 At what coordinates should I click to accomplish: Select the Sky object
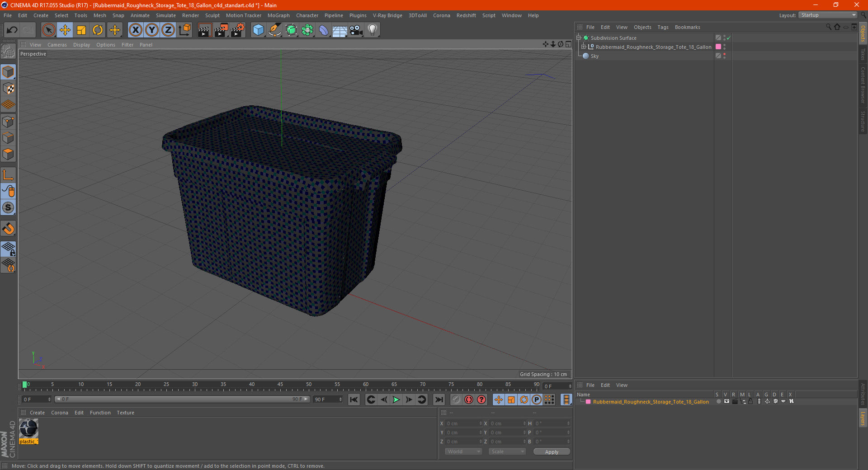594,56
